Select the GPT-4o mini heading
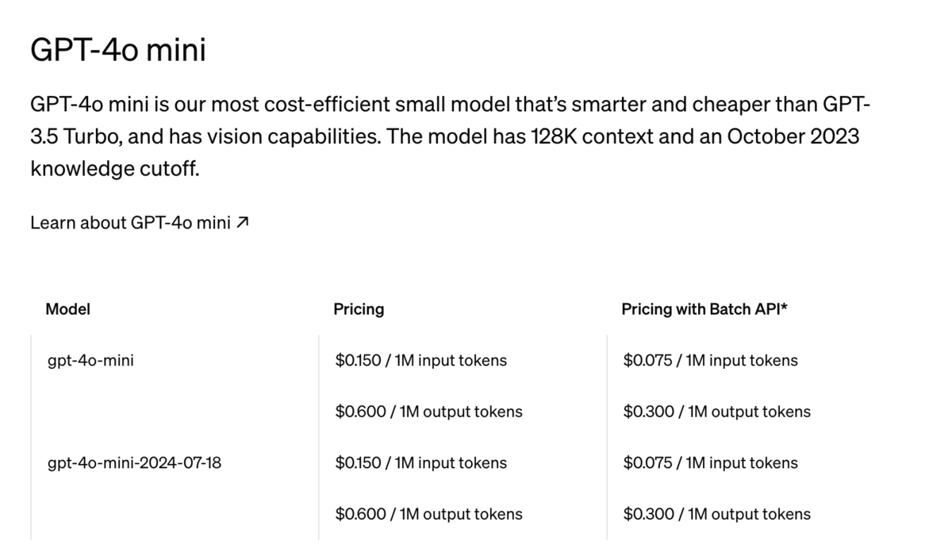This screenshot has width=952, height=560. point(118,49)
